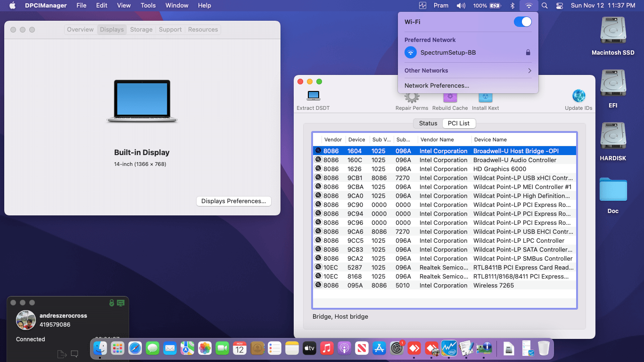
Task: Open Control Center in menu bar
Action: click(560, 6)
